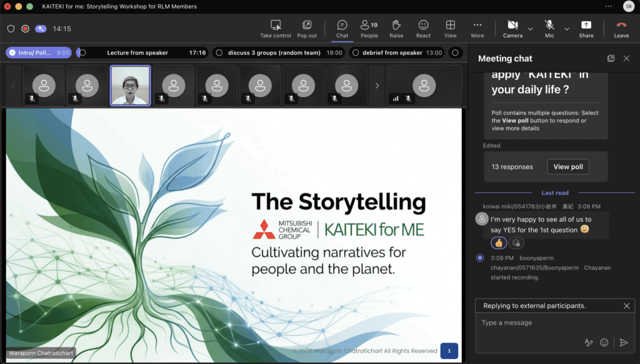Click the Waraporn Chatratichart name label

click(x=41, y=353)
